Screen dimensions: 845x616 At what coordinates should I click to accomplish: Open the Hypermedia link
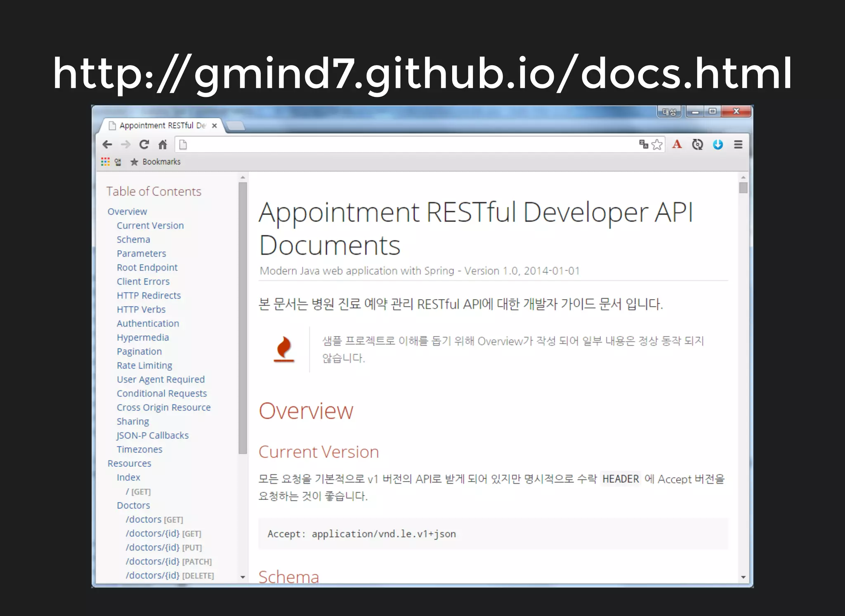tap(143, 338)
